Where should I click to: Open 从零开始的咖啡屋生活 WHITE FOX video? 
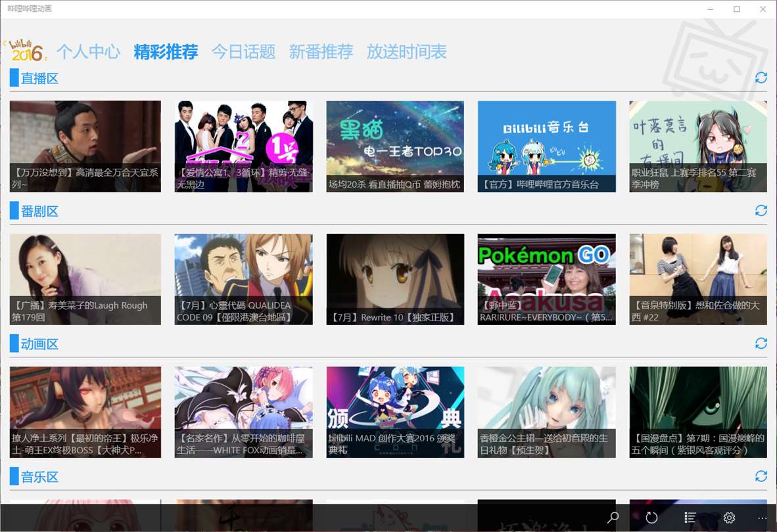[x=243, y=412]
